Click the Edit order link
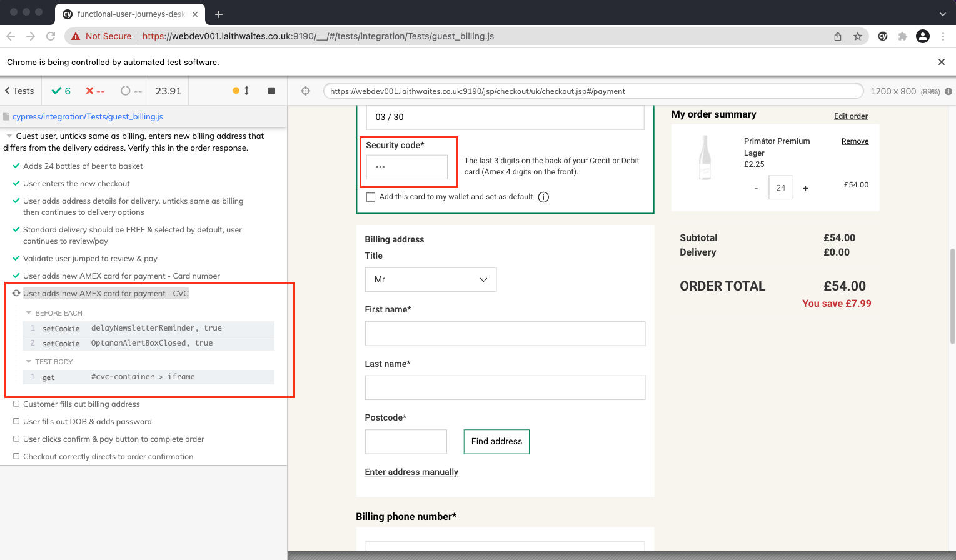 tap(851, 116)
